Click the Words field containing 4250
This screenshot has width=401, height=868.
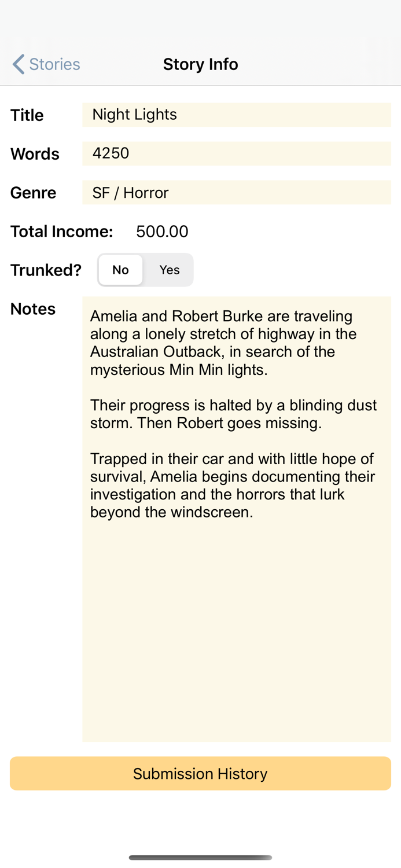click(x=237, y=153)
